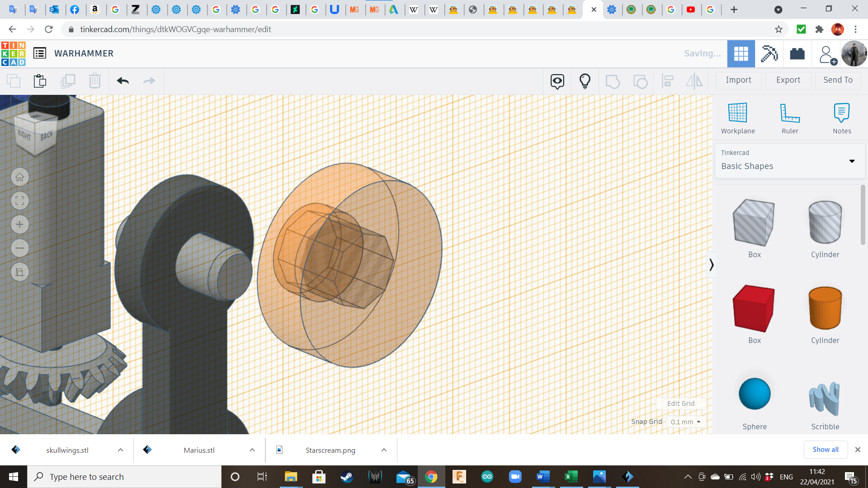Image resolution: width=868 pixels, height=488 pixels.
Task: Click the Undo arrow in toolbar
Action: pos(123,81)
